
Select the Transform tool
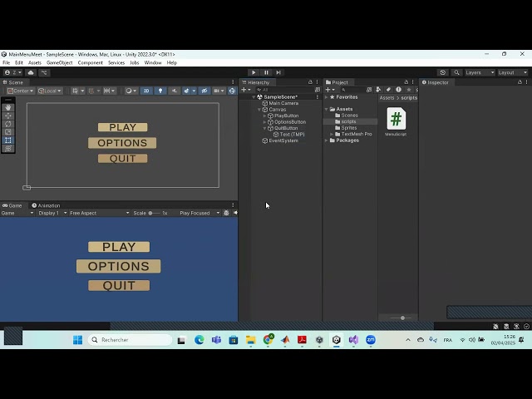[8, 148]
